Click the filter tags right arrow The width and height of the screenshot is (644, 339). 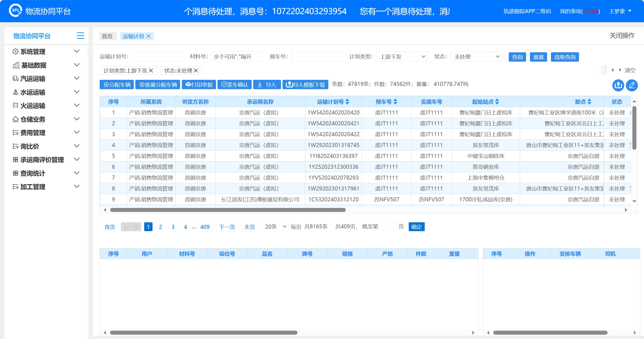[620, 70]
